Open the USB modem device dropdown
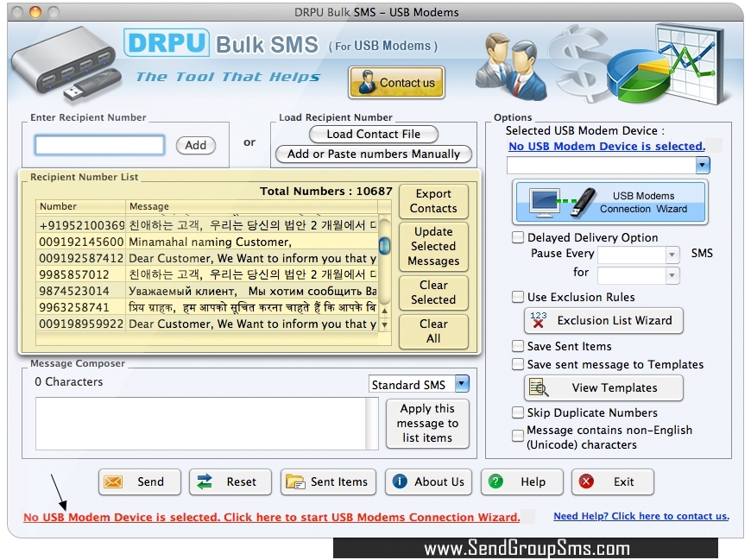751x560 pixels. 703,166
